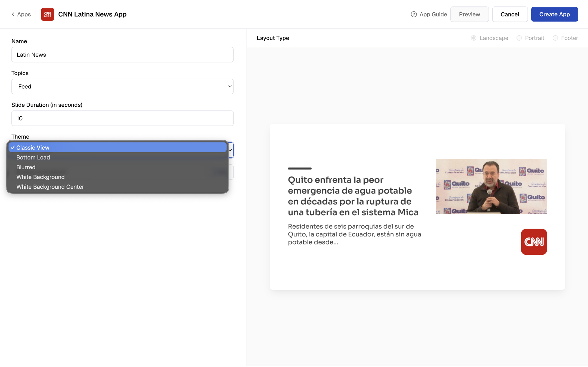Click the Preview button
588x367 pixels.
point(469,14)
